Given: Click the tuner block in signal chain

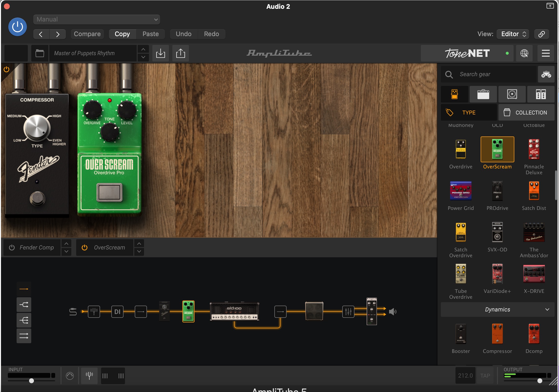Looking at the screenshot, I should tap(94, 312).
